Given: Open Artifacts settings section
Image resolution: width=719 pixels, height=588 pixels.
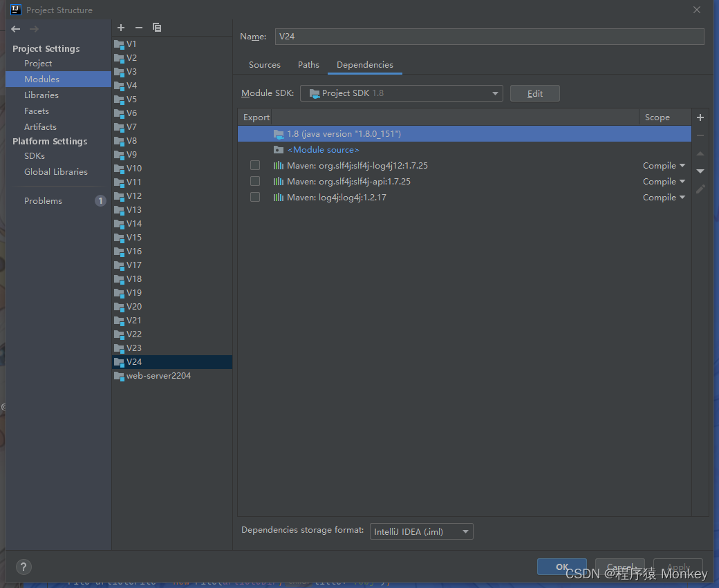Looking at the screenshot, I should coord(40,126).
